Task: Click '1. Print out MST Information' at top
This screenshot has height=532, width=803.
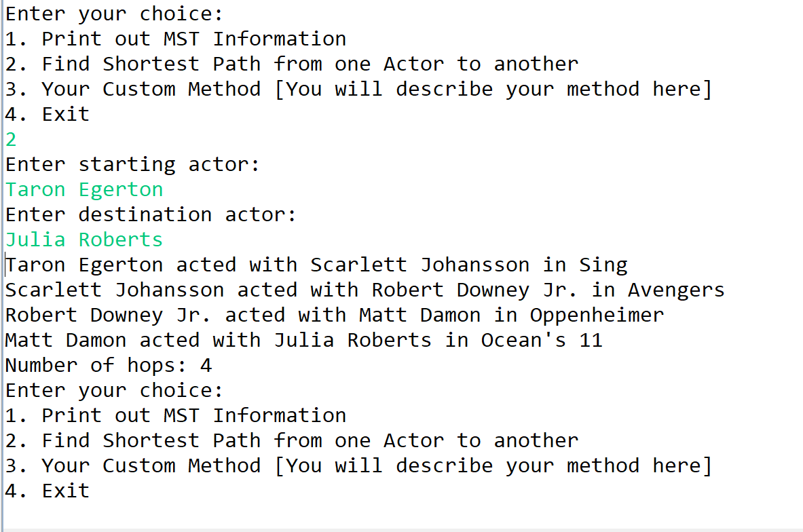Action: [x=176, y=39]
